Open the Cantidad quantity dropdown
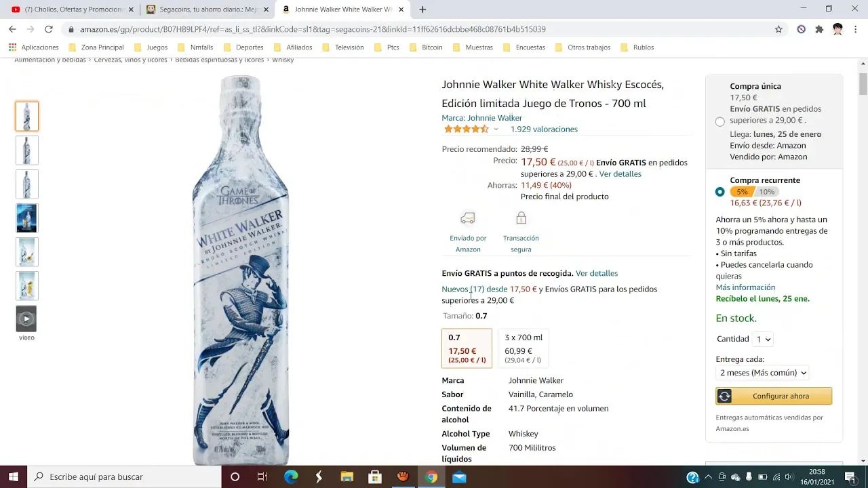 (764, 339)
